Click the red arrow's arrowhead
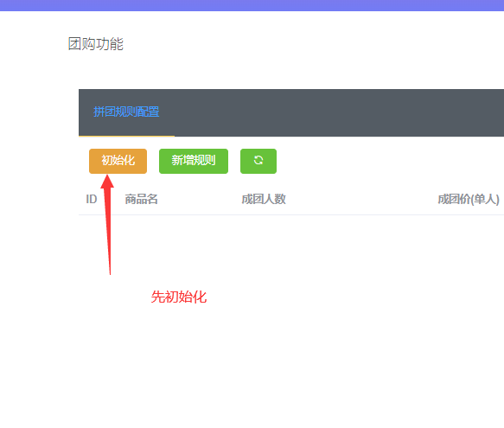Image resolution: width=504 pixels, height=428 pixels. [x=107, y=182]
